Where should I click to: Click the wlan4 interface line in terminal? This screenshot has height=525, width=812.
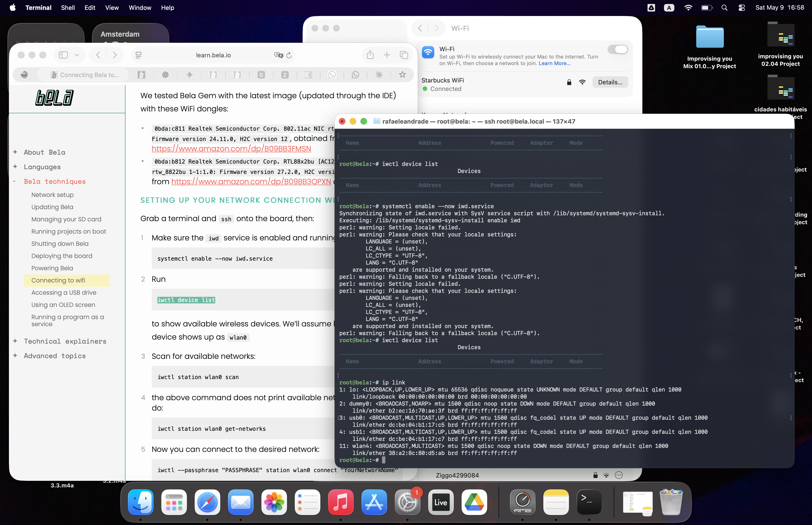click(504, 446)
